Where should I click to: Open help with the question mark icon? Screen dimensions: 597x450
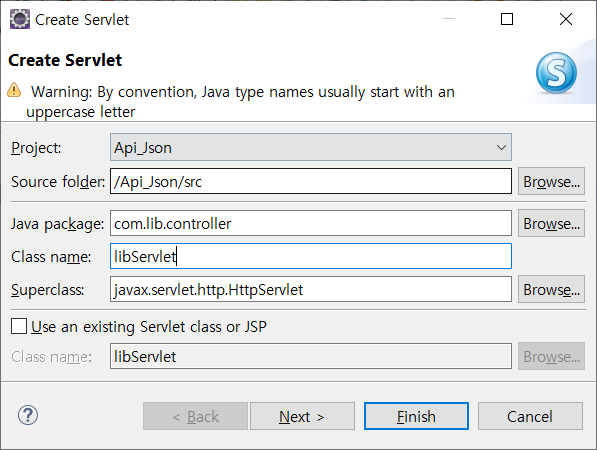click(x=28, y=415)
